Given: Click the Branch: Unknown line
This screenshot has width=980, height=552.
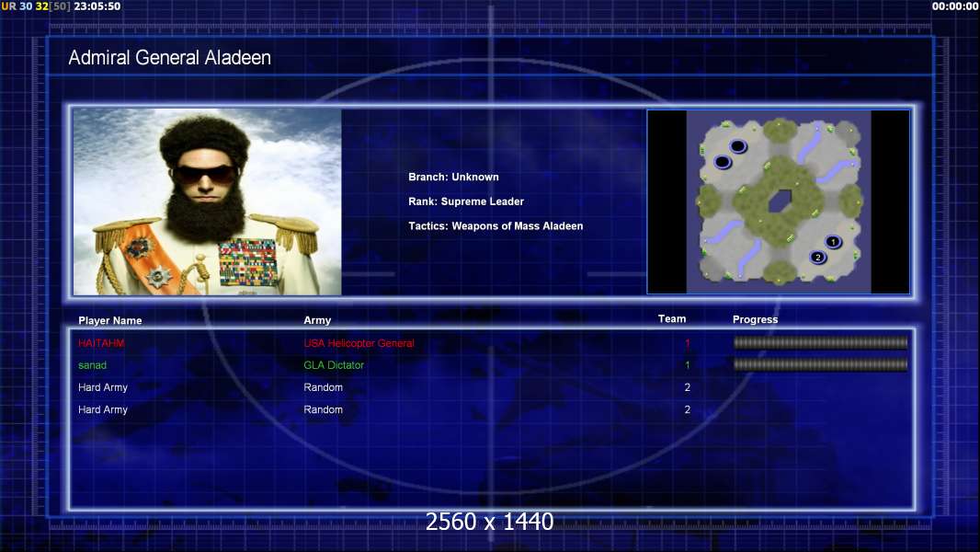Looking at the screenshot, I should pyautogui.click(x=454, y=177).
